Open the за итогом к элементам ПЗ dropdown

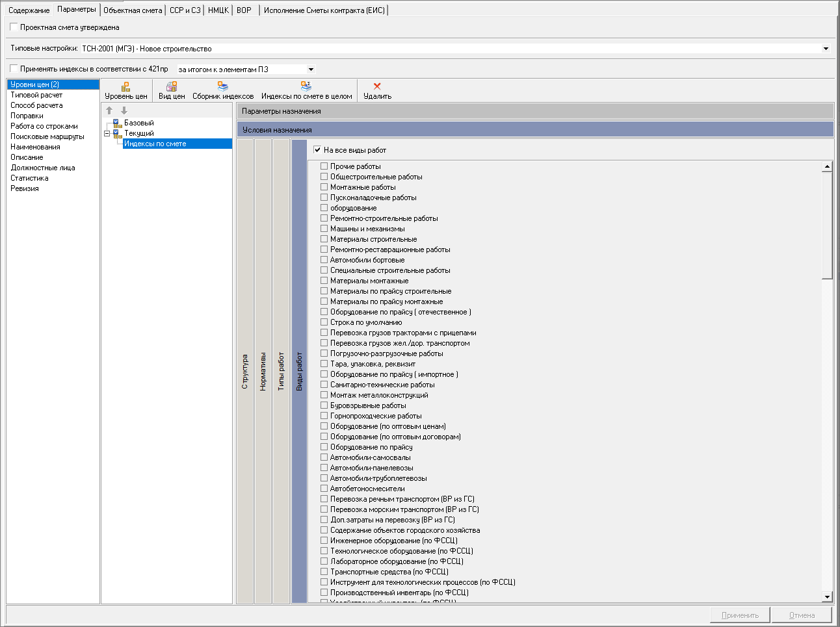(x=311, y=70)
